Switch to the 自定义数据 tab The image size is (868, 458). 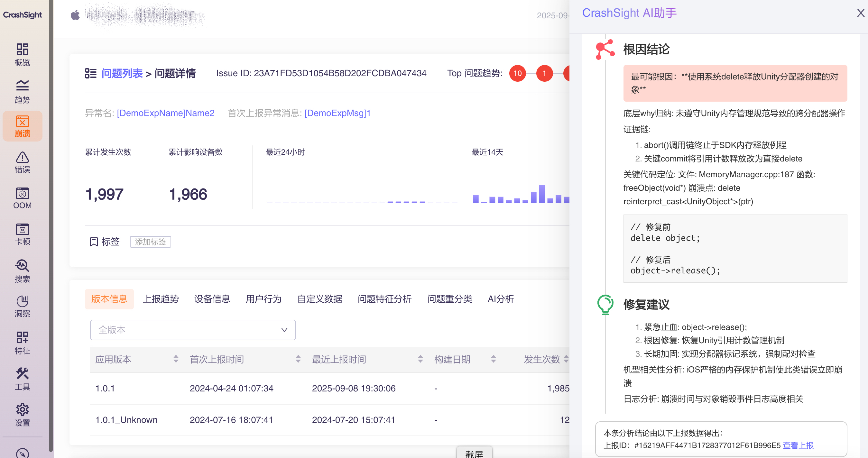pyautogui.click(x=320, y=299)
